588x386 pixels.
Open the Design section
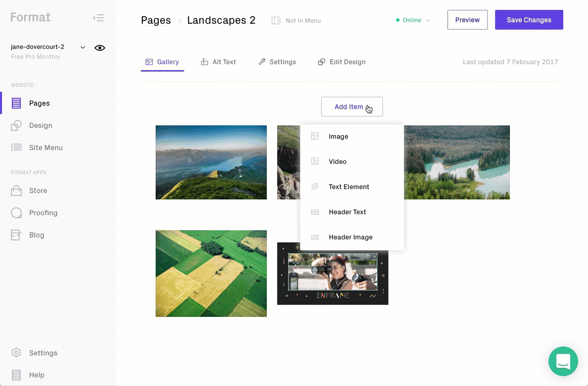point(41,125)
